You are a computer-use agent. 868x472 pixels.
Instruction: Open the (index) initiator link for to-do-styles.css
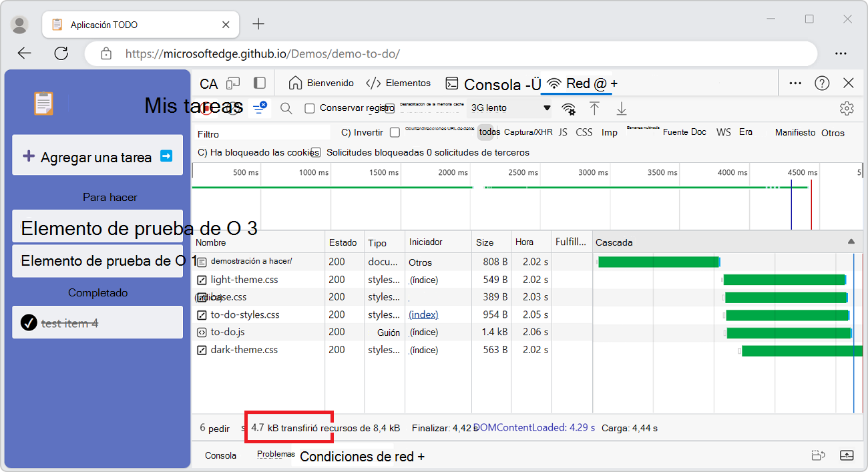[423, 314]
